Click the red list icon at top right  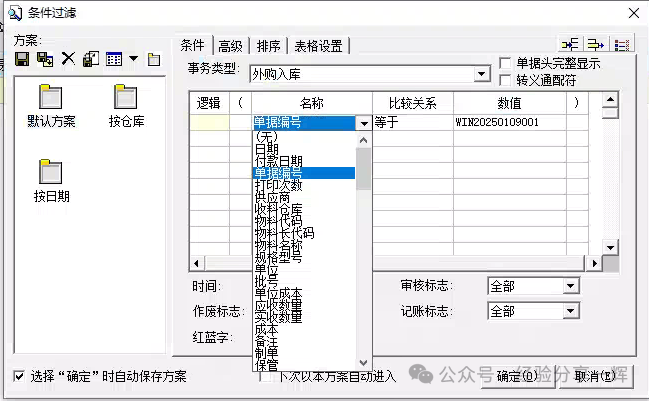coord(622,44)
